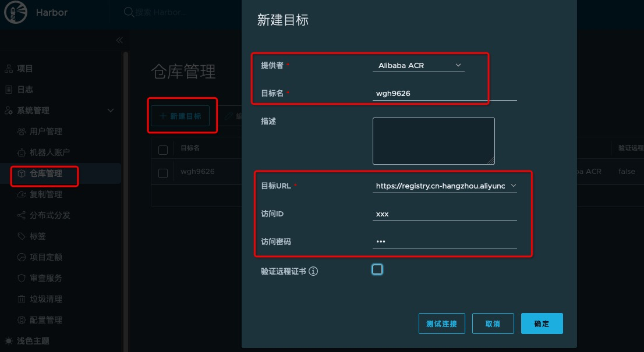The image size is (644, 352).
Task: Click info icon beside 验证远程证书
Action: point(313,271)
